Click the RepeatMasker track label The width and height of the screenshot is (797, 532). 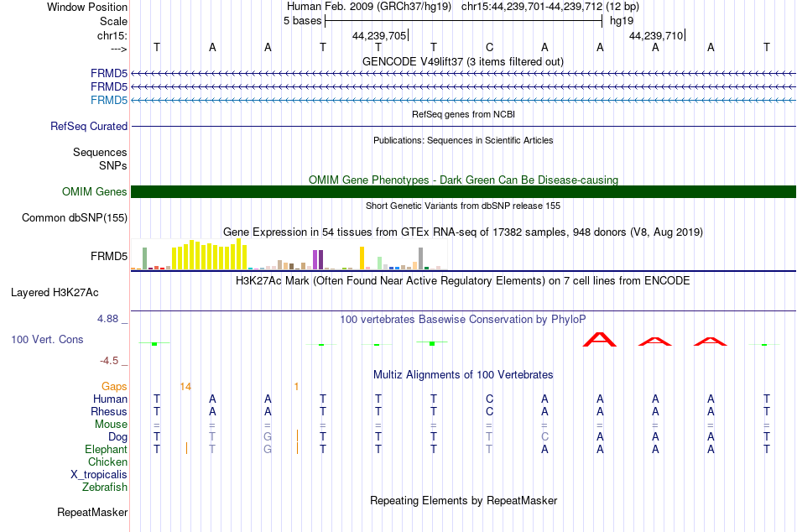point(92,512)
